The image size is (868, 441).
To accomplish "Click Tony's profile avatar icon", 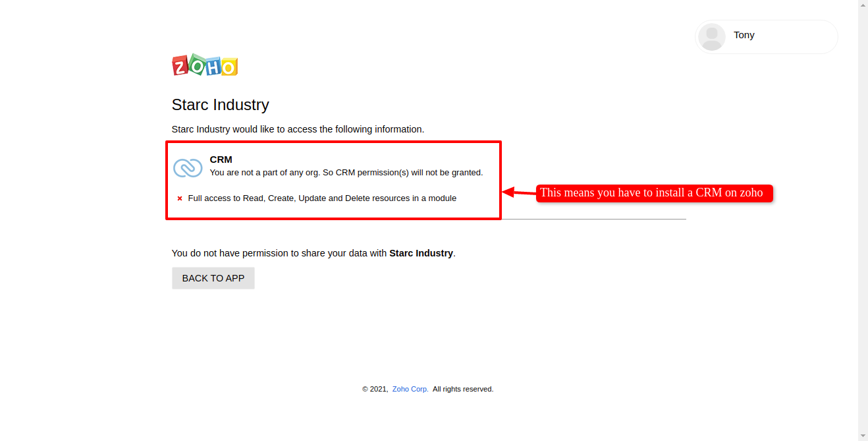I will coord(711,37).
